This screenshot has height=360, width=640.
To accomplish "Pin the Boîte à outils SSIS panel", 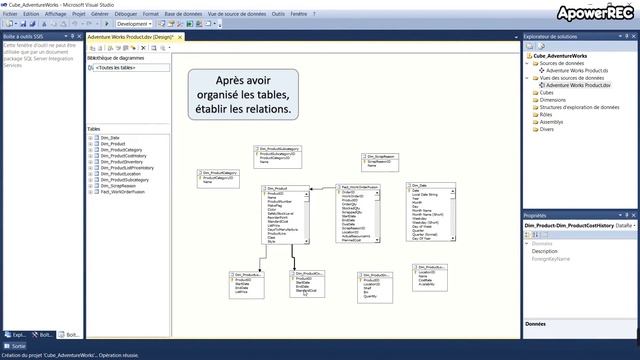I will (72, 36).
